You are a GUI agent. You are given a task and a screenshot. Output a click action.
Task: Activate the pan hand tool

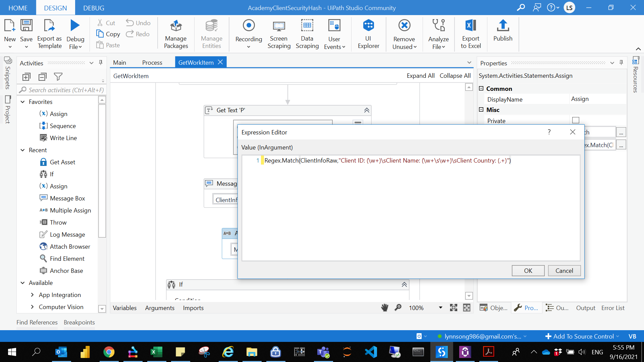click(x=385, y=308)
